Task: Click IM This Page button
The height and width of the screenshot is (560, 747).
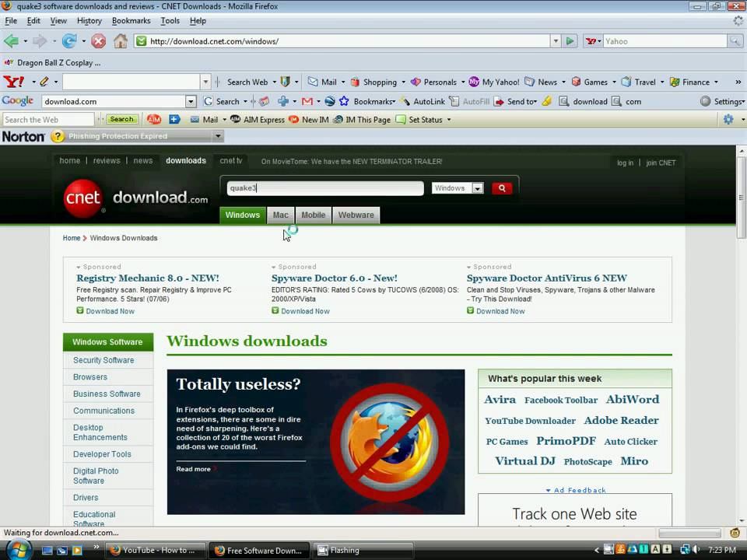Action: point(362,120)
